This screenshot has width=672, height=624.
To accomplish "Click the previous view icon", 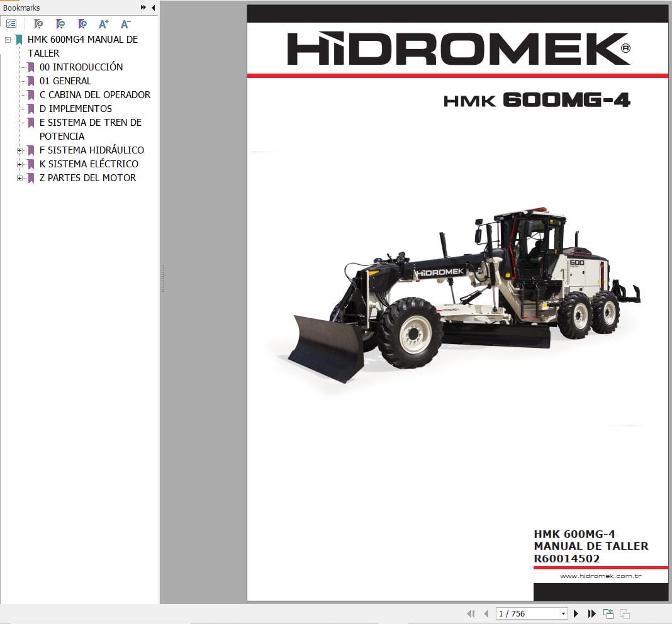I will click(x=608, y=614).
